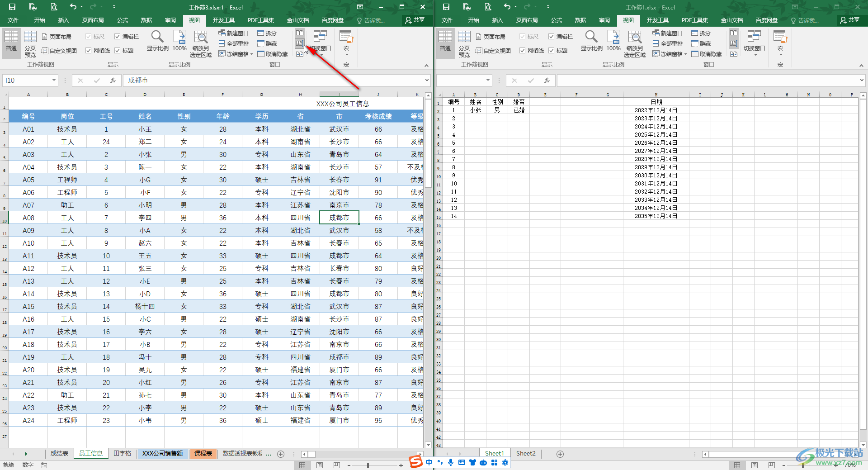Toggle 编辑栏 checkbox in right window
Image resolution: width=868 pixels, height=470 pixels.
coord(561,37)
